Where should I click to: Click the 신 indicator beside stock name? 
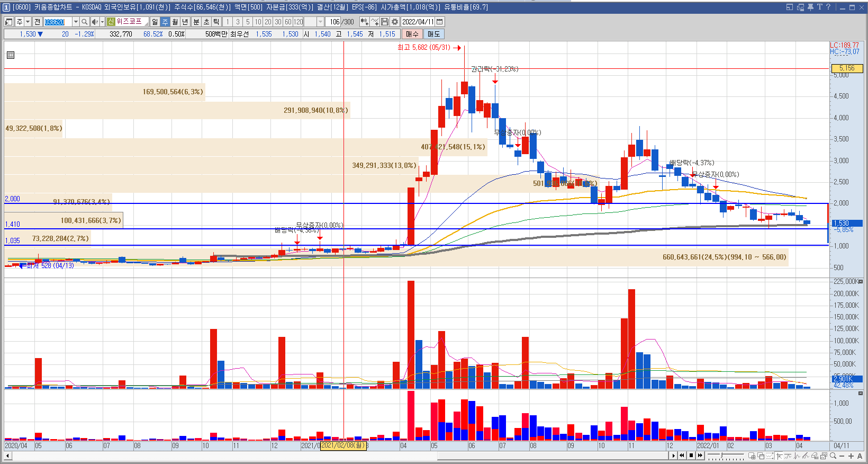[111, 22]
